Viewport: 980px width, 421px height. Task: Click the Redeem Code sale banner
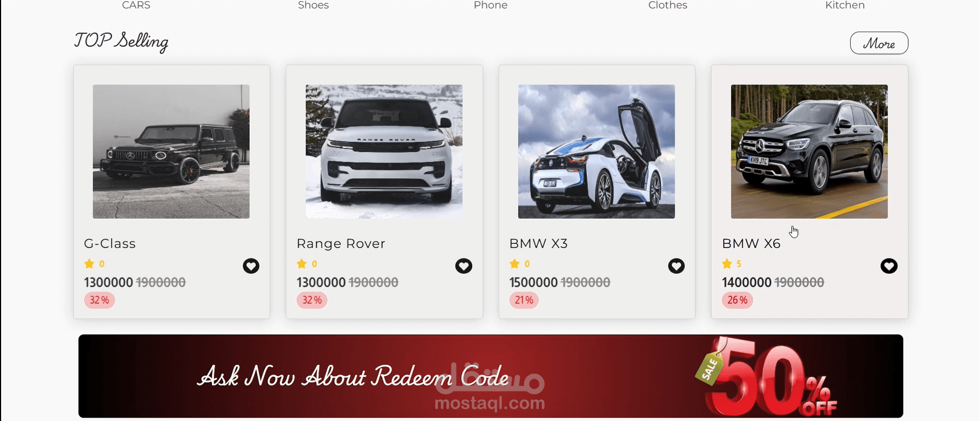[491, 376]
